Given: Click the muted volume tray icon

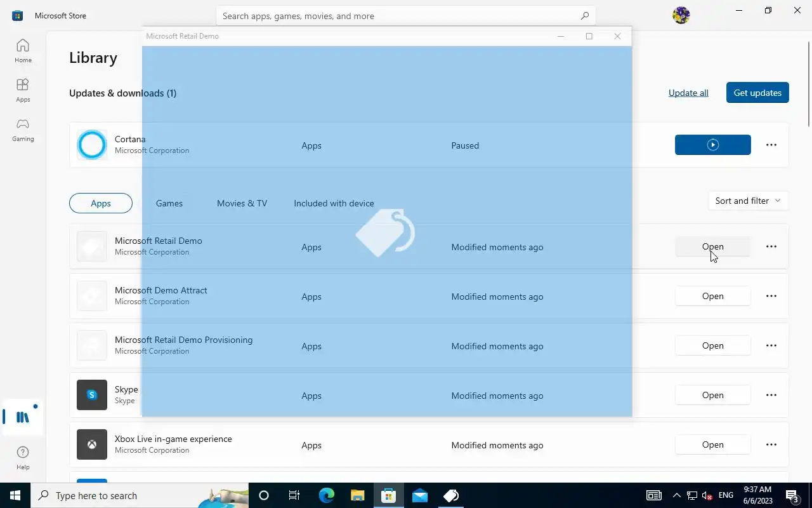Looking at the screenshot, I should pyautogui.click(x=707, y=495).
